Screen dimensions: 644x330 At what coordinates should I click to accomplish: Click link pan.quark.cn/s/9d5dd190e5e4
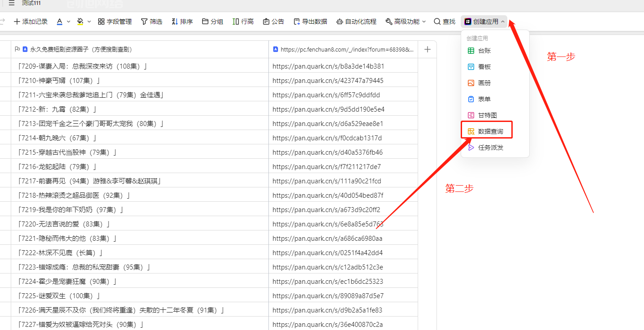pyautogui.click(x=328, y=109)
